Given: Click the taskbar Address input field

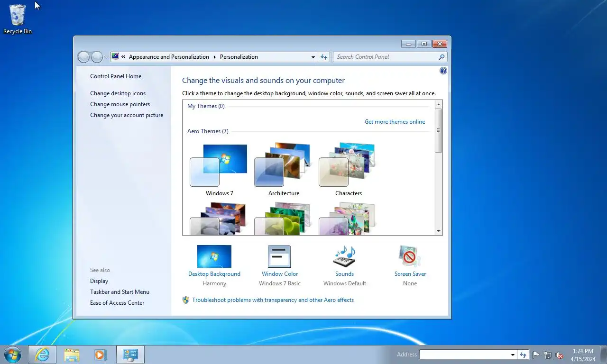Looking at the screenshot, I should [x=465, y=355].
